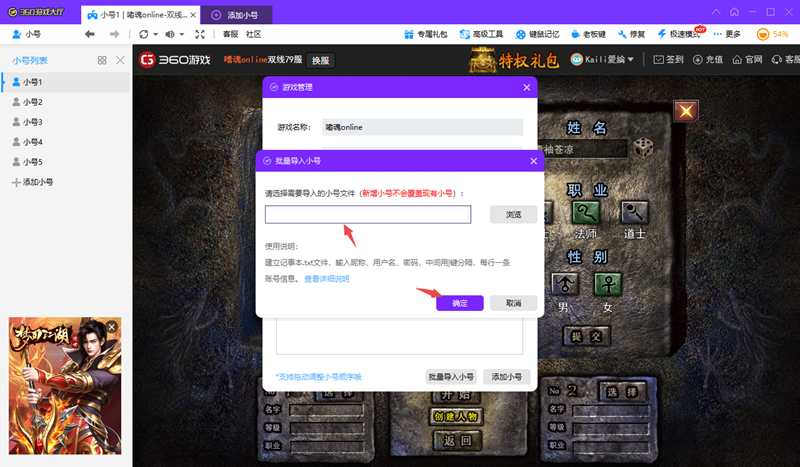Click 充值 recharge
Viewport: 800px width, 467px height.
[x=708, y=60]
